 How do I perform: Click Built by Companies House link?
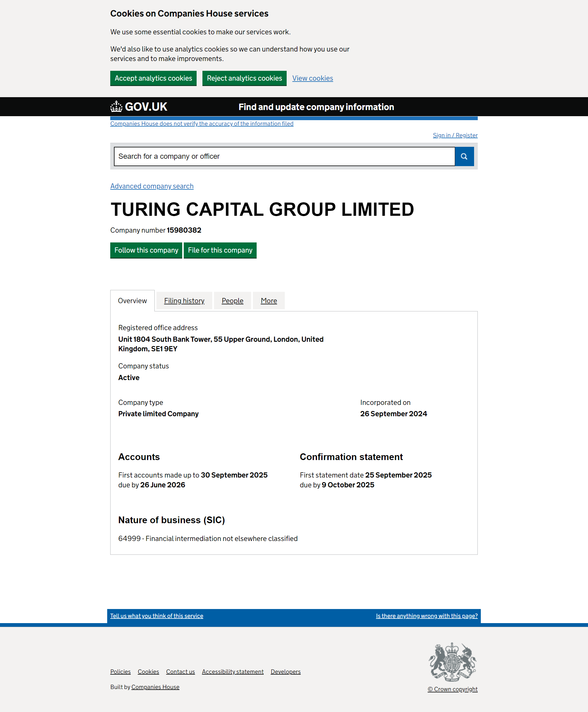tap(156, 687)
